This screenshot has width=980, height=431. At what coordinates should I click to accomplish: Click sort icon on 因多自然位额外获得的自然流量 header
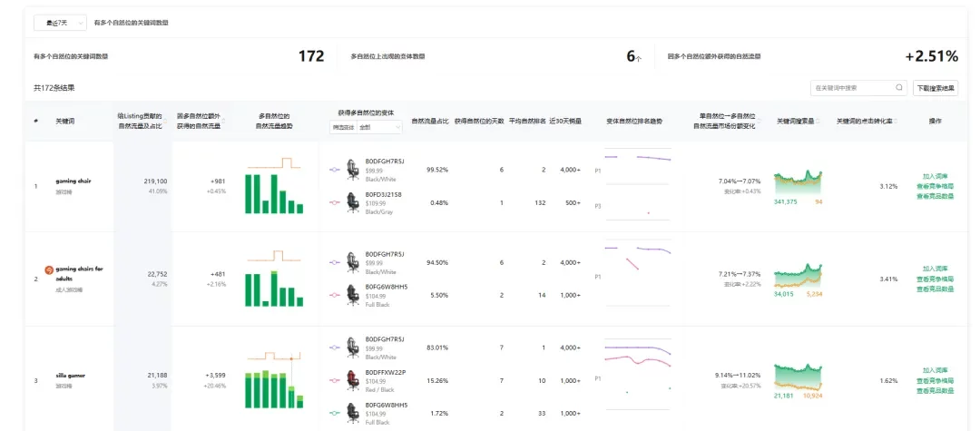point(225,121)
